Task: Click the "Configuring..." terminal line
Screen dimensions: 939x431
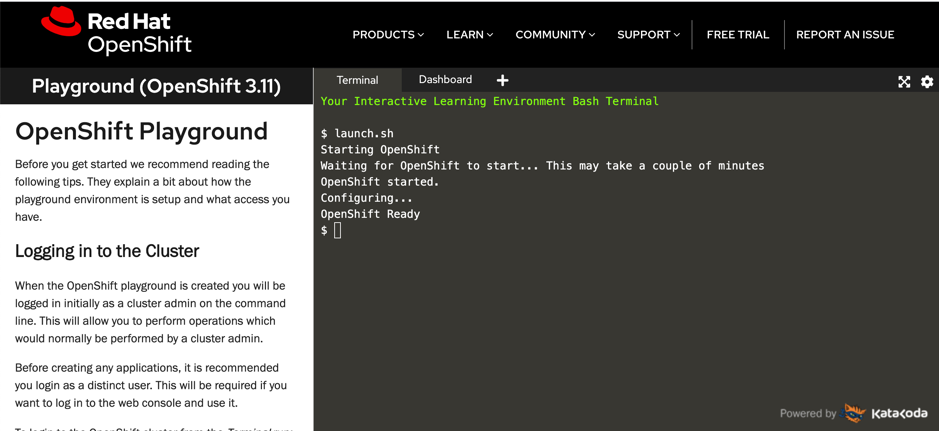Action: click(x=366, y=198)
